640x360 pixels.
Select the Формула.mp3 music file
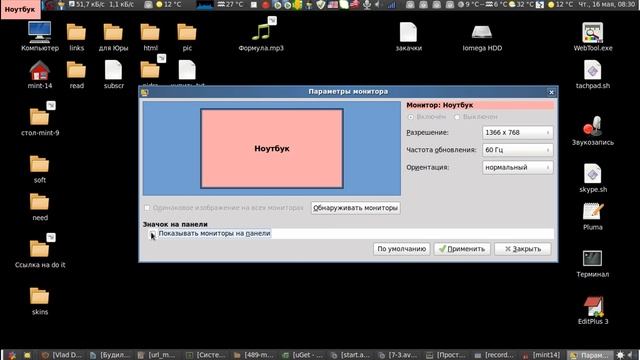261,32
